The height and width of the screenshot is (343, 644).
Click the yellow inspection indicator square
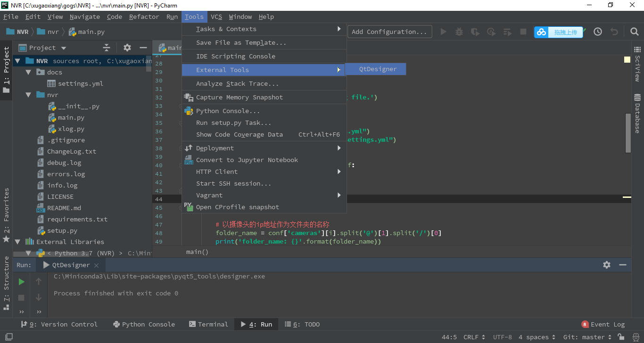click(x=627, y=60)
